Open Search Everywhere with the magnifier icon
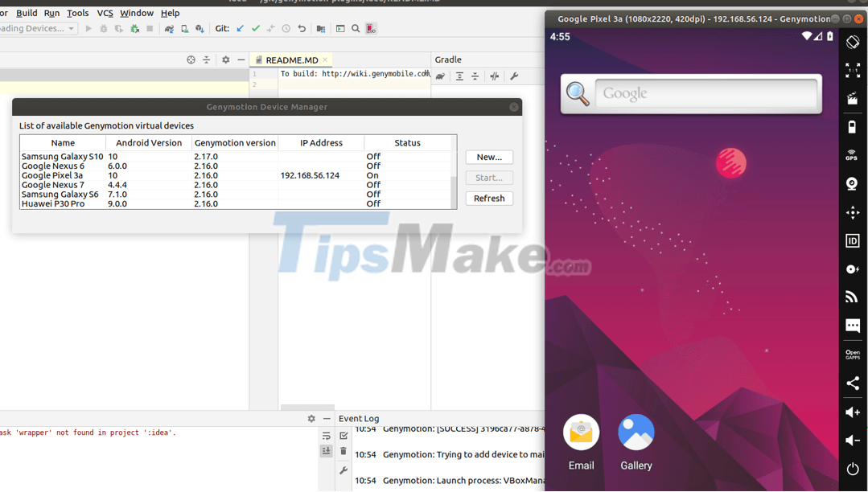This screenshot has width=868, height=492. click(x=355, y=28)
